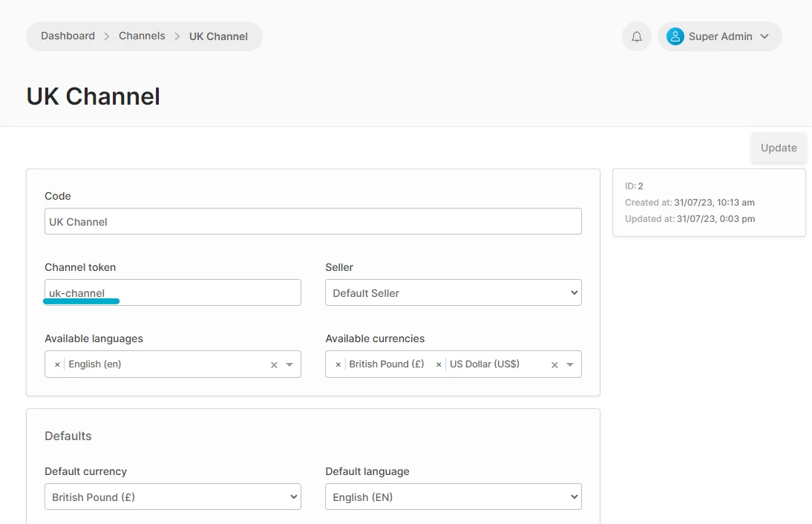The height and width of the screenshot is (524, 812).
Task: Remove US Dollar (US$) currency tag
Action: coord(439,364)
